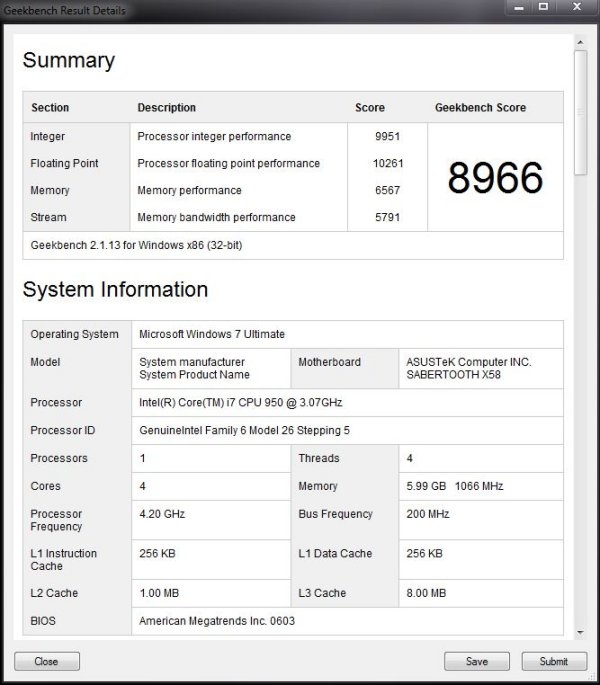The image size is (600, 685).
Task: Click the 'Memory performance' description
Action: (189, 190)
